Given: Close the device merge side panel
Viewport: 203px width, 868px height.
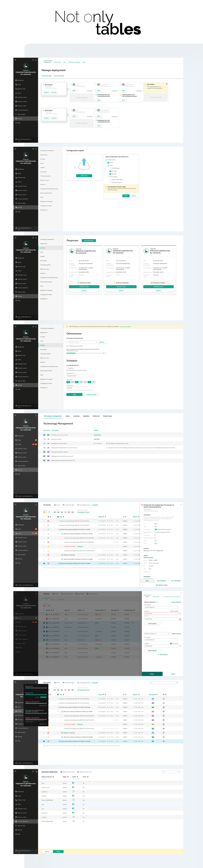Looking at the screenshot, I should point(181,593).
